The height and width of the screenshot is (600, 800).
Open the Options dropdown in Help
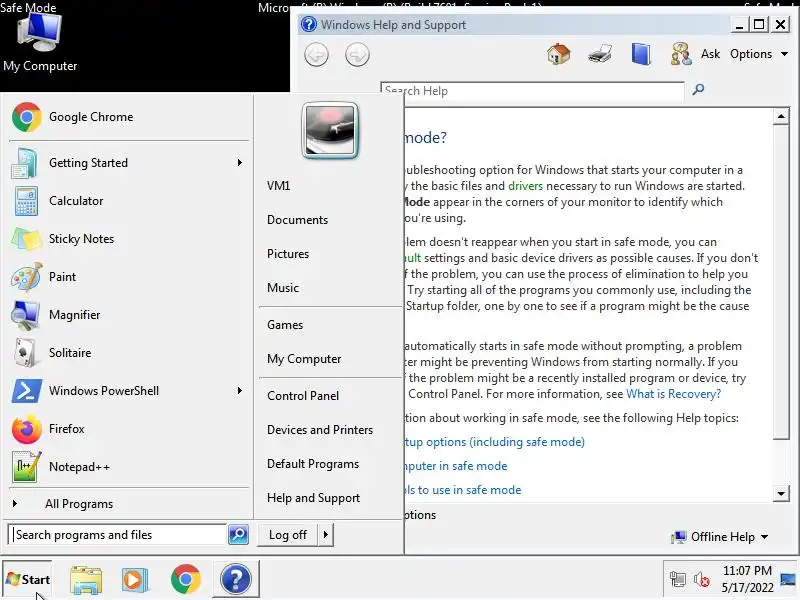759,54
